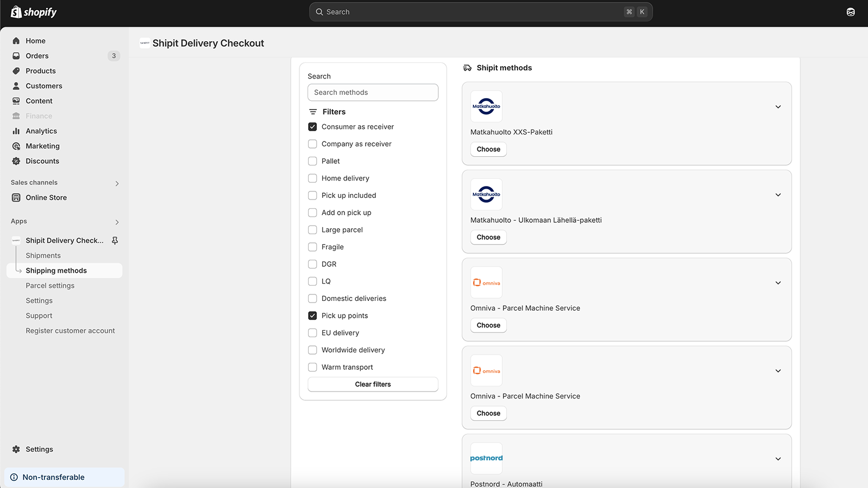Check Warm transport filter
This screenshot has height=488, width=868.
312,367
